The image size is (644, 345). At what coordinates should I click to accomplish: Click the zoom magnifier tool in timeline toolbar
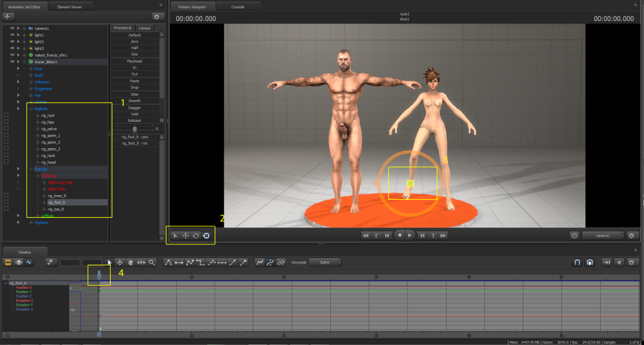(152, 262)
